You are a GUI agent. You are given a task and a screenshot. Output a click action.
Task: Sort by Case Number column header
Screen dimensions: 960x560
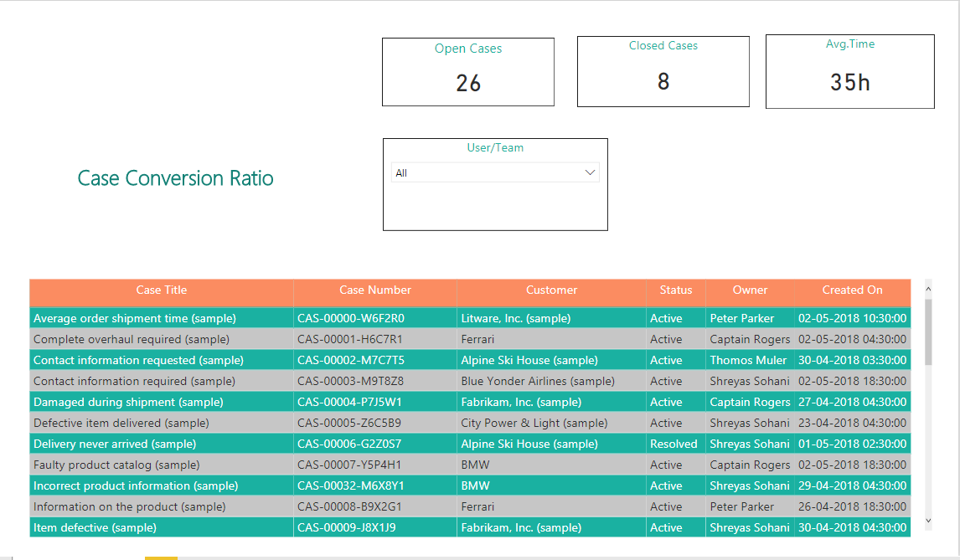pyautogui.click(x=375, y=290)
